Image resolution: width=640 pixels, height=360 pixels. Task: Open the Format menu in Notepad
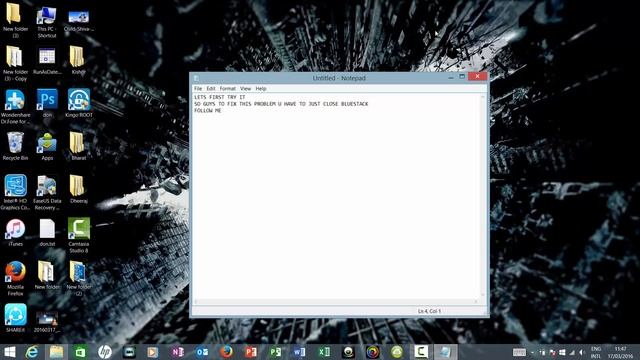click(x=227, y=89)
